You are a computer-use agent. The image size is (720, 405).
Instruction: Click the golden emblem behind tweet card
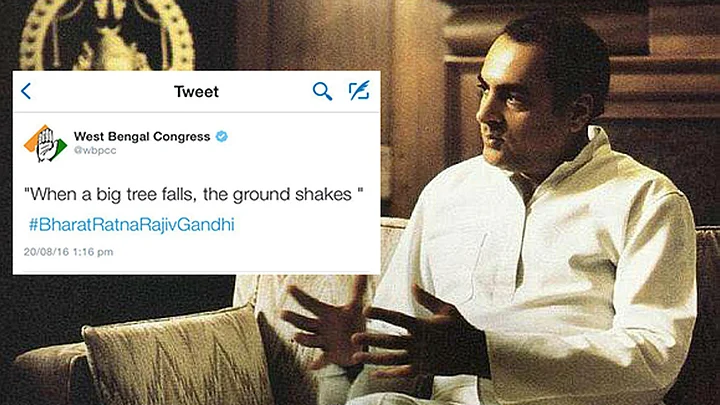(107, 34)
